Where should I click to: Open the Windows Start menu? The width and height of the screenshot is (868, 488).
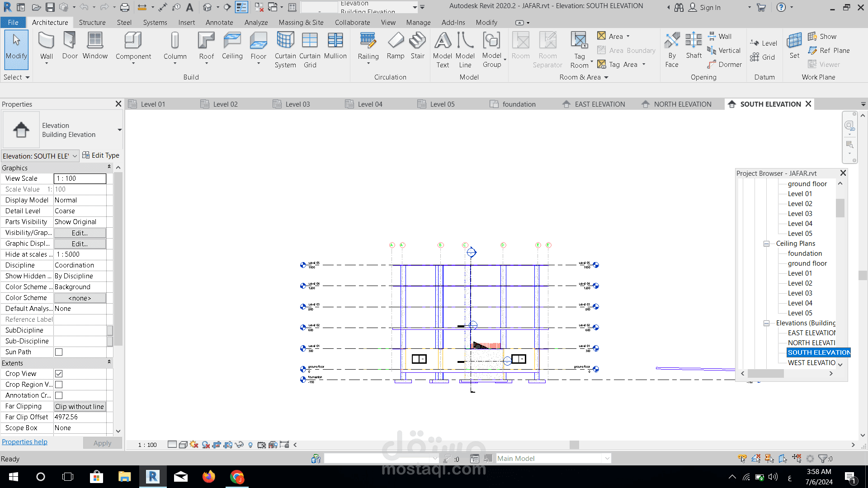(13, 477)
